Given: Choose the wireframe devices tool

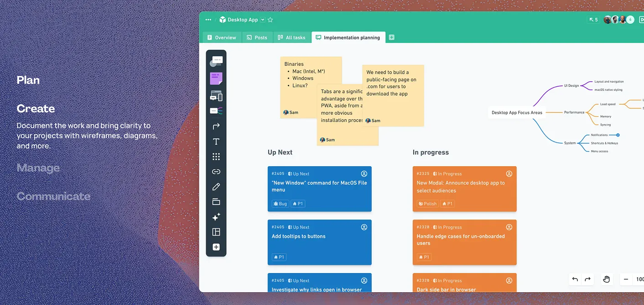Looking at the screenshot, I should coord(216,96).
